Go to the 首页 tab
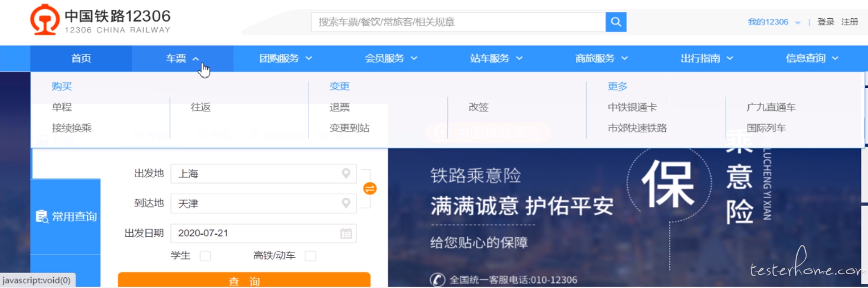The image size is (868, 288). pos(81,58)
